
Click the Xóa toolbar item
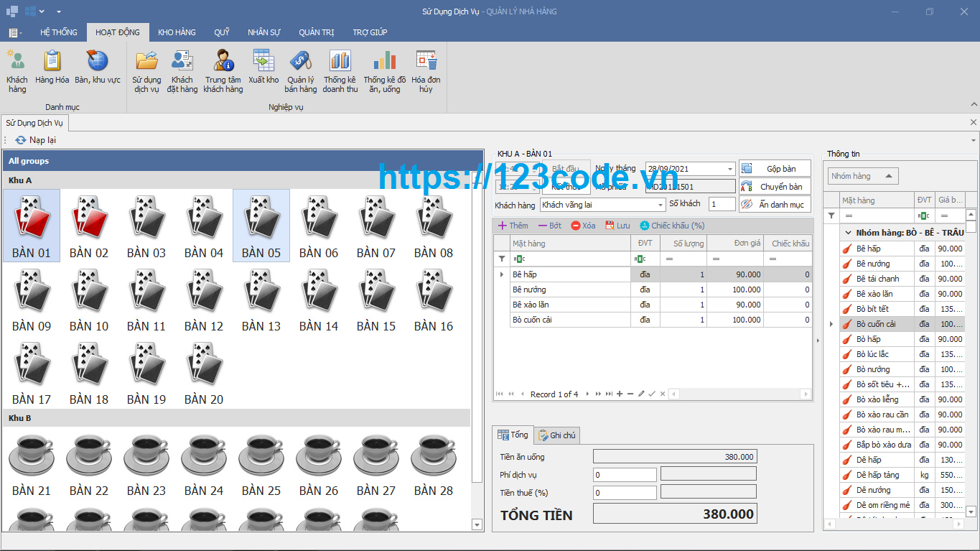(x=583, y=226)
